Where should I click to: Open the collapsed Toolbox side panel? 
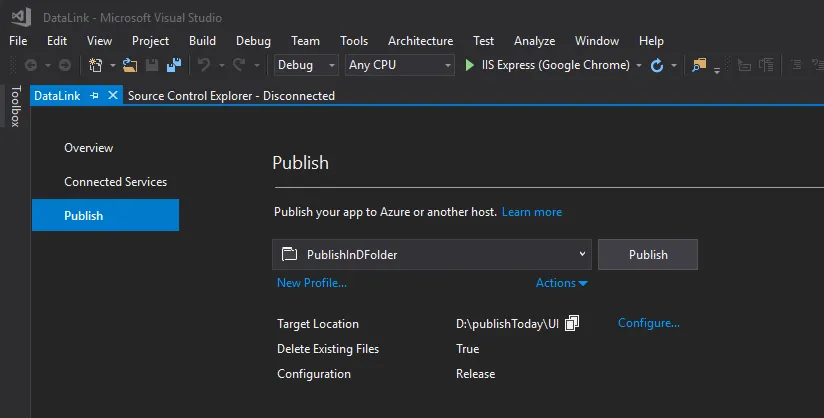click(x=15, y=106)
